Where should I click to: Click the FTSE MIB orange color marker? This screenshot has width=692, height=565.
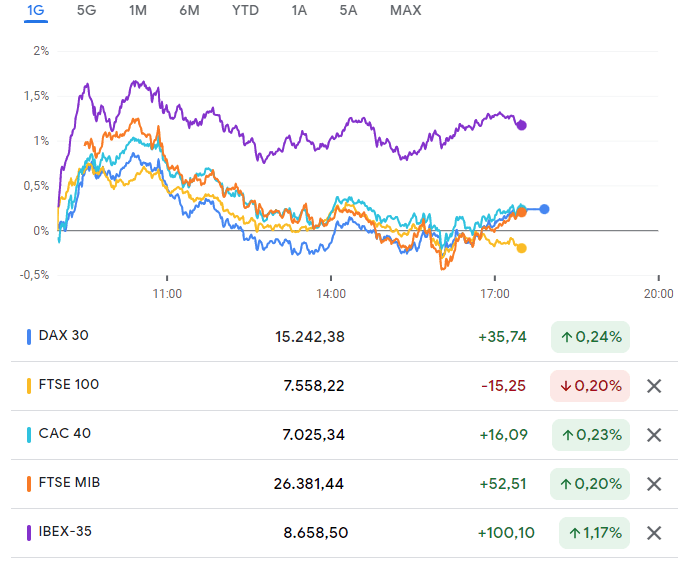click(29, 484)
